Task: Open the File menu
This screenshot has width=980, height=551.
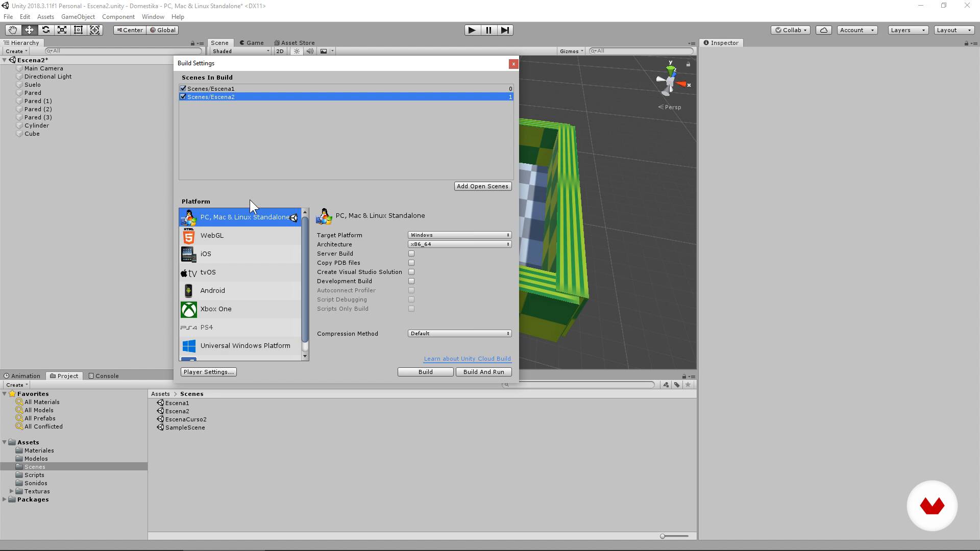Action: [8, 17]
